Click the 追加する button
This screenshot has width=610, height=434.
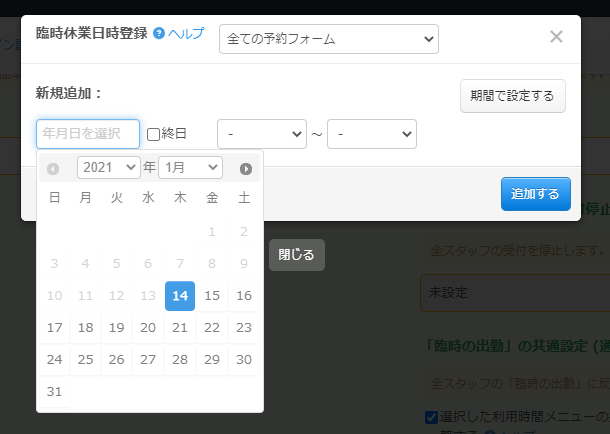(535, 194)
